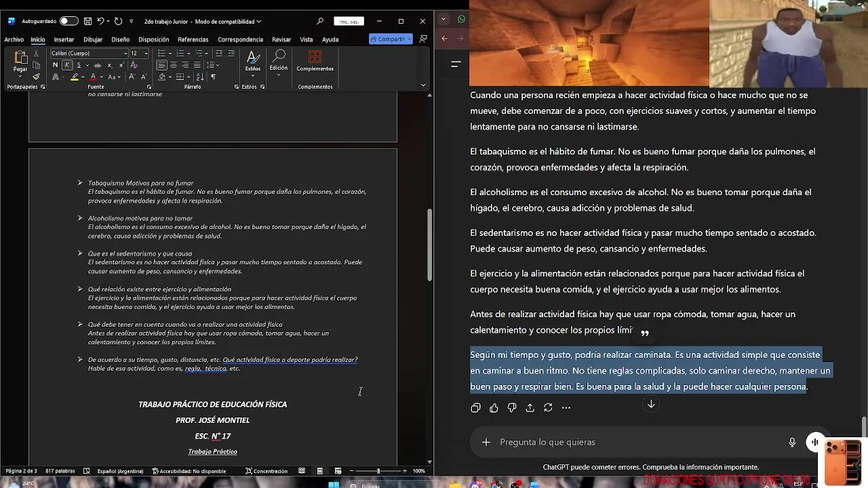868x488 pixels.
Task: Start voice dictation with the microphone icon
Action: point(792,442)
